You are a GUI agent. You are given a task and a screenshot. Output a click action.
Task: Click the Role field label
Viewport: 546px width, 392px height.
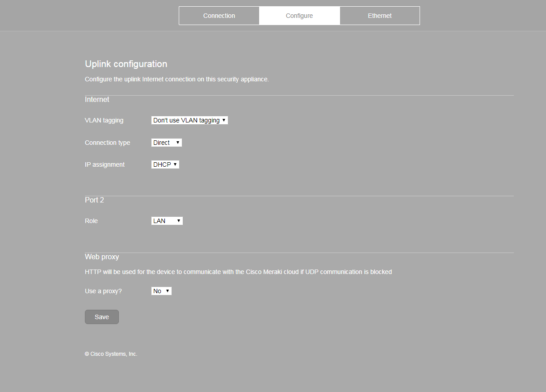coord(91,221)
